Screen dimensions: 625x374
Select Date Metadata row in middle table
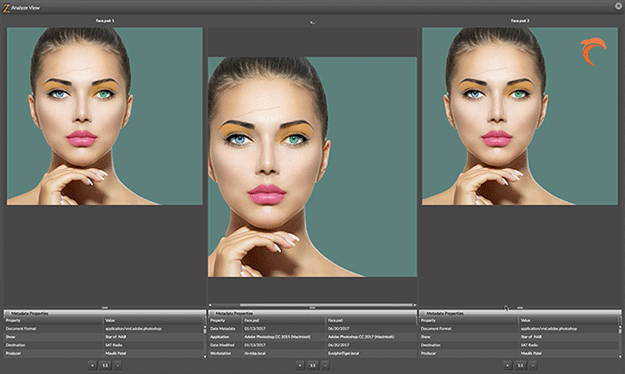pyautogui.click(x=312, y=329)
